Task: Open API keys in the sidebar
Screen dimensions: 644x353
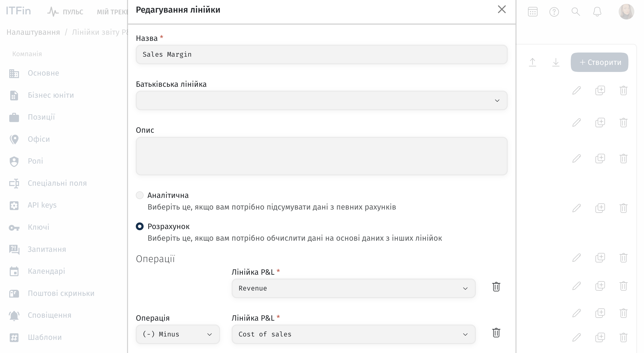Action: [x=42, y=205]
